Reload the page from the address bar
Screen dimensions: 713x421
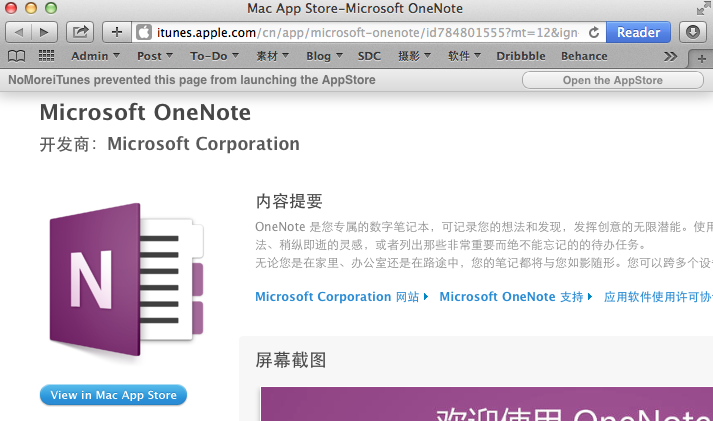point(594,32)
